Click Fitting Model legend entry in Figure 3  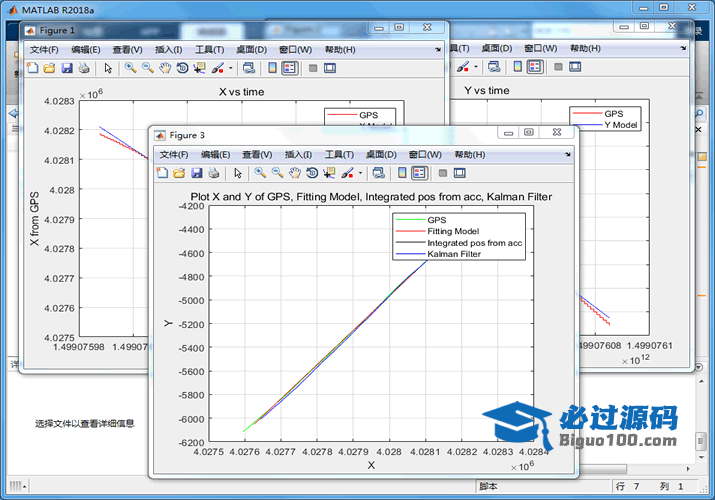(453, 231)
